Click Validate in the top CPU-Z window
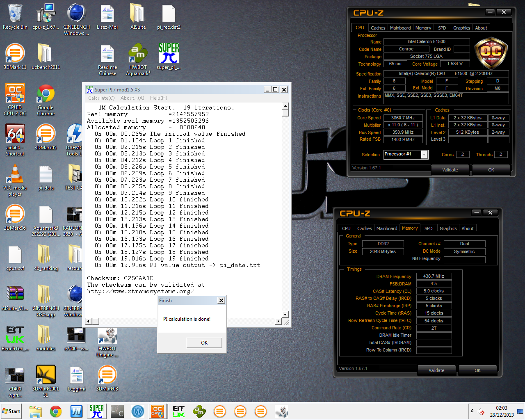 point(450,170)
